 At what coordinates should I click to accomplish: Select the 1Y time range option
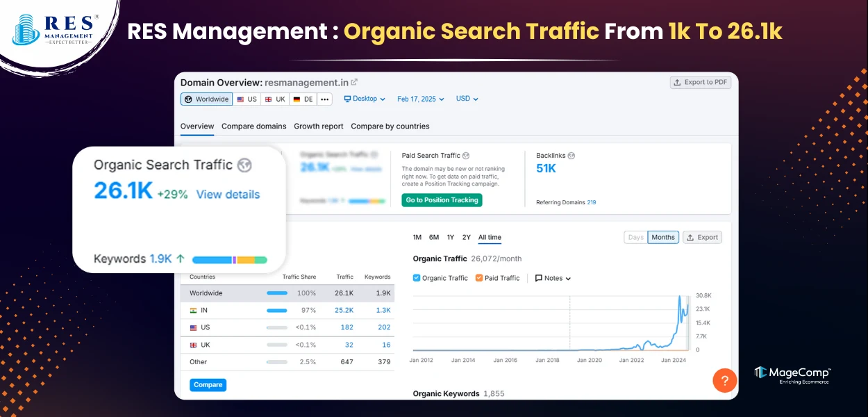click(451, 237)
